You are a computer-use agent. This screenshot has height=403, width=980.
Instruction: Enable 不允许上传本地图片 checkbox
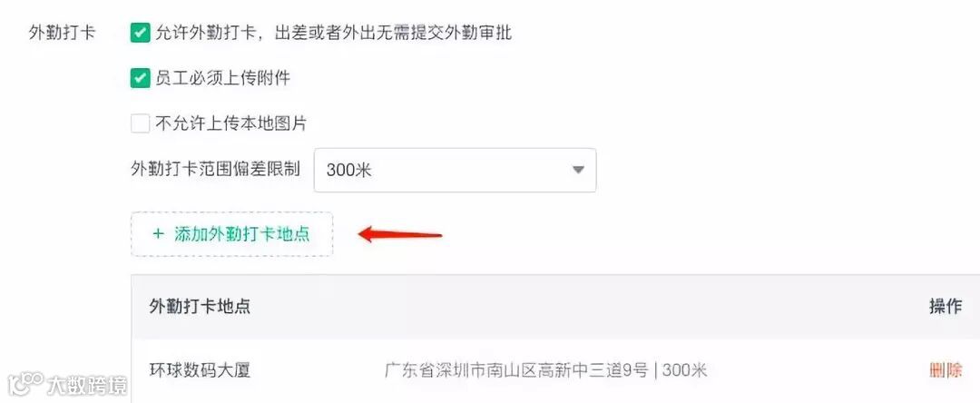pyautogui.click(x=140, y=123)
